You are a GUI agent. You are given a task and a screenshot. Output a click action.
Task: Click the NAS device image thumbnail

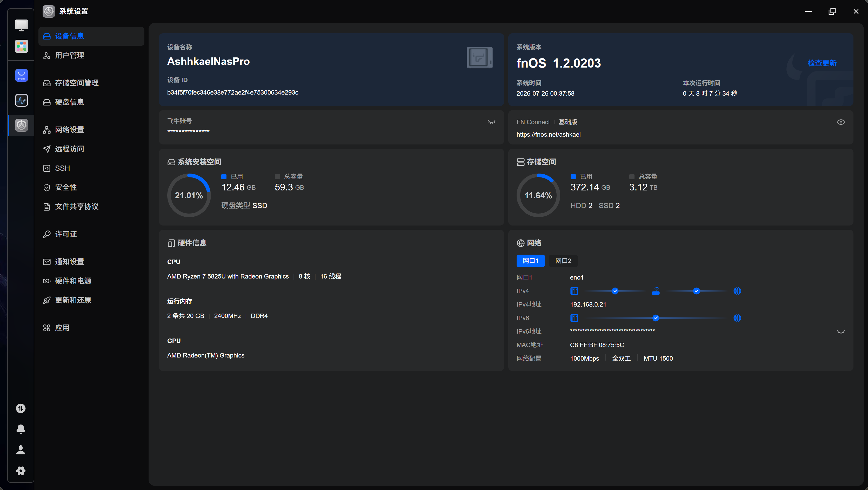(479, 57)
